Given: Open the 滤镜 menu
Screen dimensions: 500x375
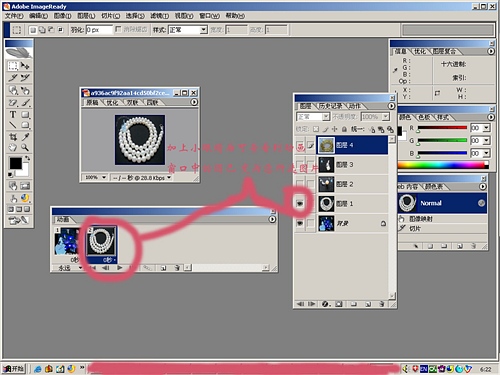Looking at the screenshot, I should (159, 16).
